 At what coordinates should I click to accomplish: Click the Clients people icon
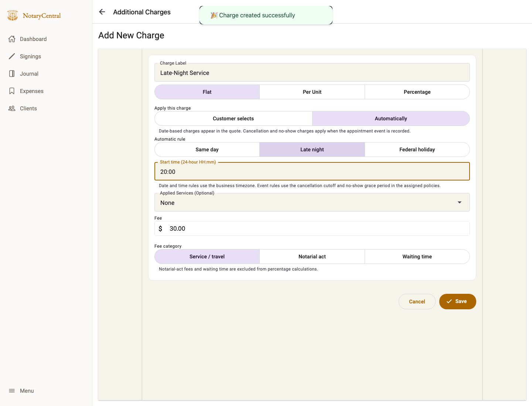pos(12,109)
